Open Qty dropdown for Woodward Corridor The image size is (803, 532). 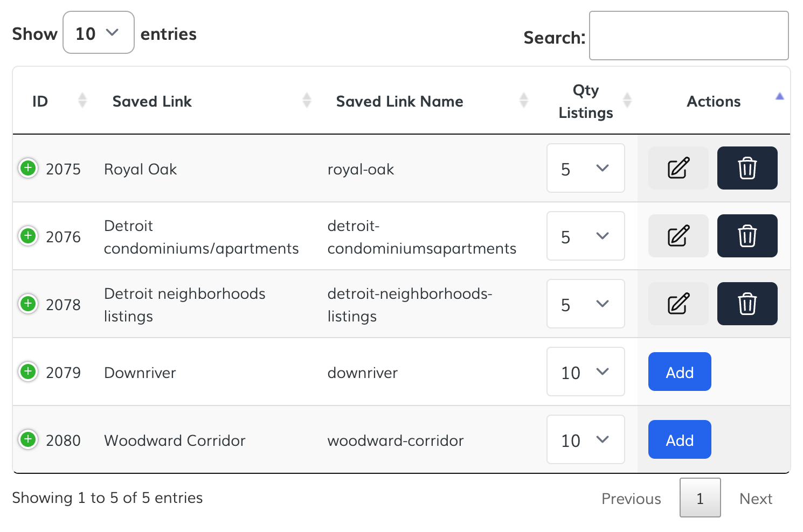585,440
